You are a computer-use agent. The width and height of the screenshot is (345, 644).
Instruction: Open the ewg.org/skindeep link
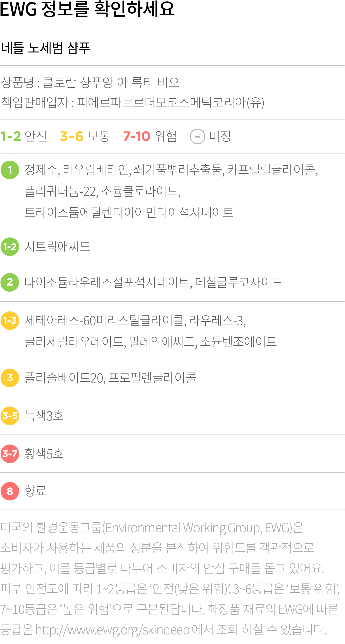(x=112, y=629)
